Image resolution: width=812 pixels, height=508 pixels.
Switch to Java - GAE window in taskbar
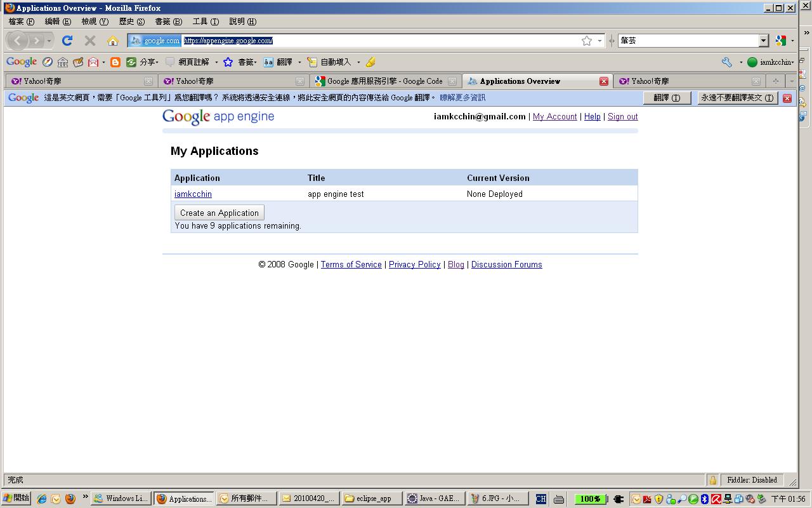click(435, 498)
